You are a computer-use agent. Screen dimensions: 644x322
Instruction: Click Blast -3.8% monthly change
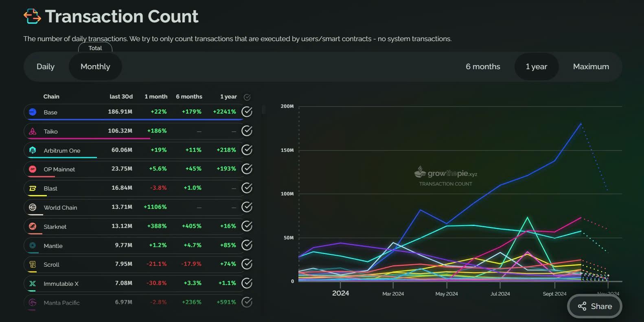coord(158,188)
